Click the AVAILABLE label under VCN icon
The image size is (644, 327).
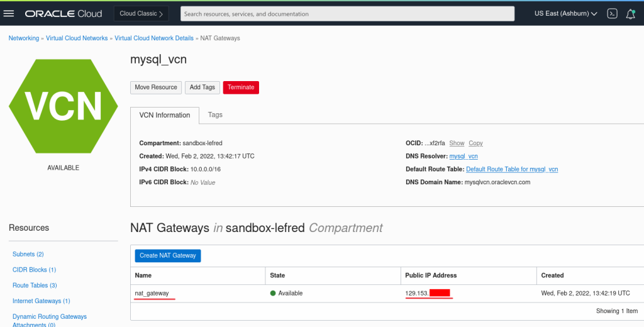[x=64, y=168]
